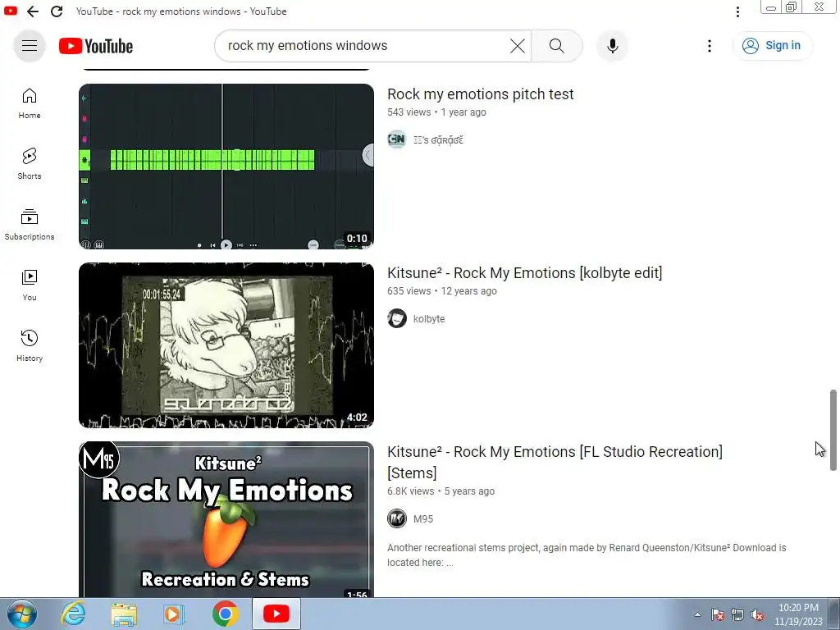
Task: Click '543 views • 1 year ago' text
Action: [x=436, y=112]
